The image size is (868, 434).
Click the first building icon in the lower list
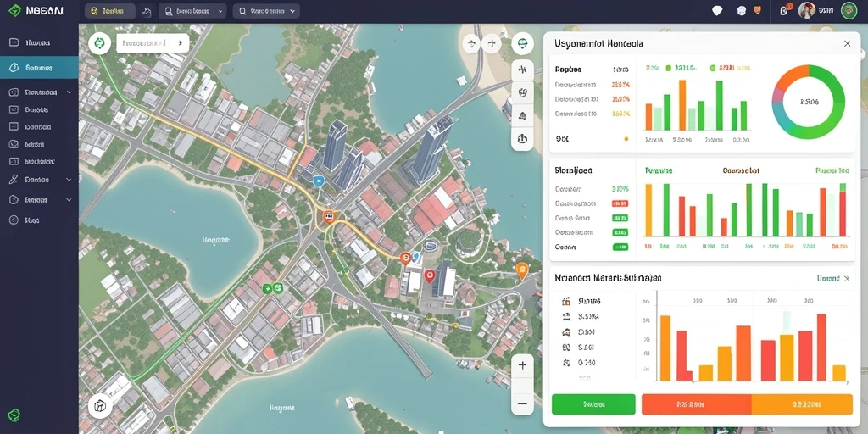(565, 302)
